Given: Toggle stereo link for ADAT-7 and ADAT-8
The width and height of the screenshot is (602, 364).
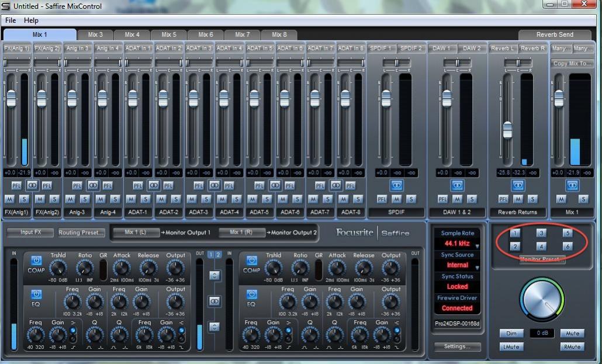Looking at the screenshot, I should [x=335, y=185].
